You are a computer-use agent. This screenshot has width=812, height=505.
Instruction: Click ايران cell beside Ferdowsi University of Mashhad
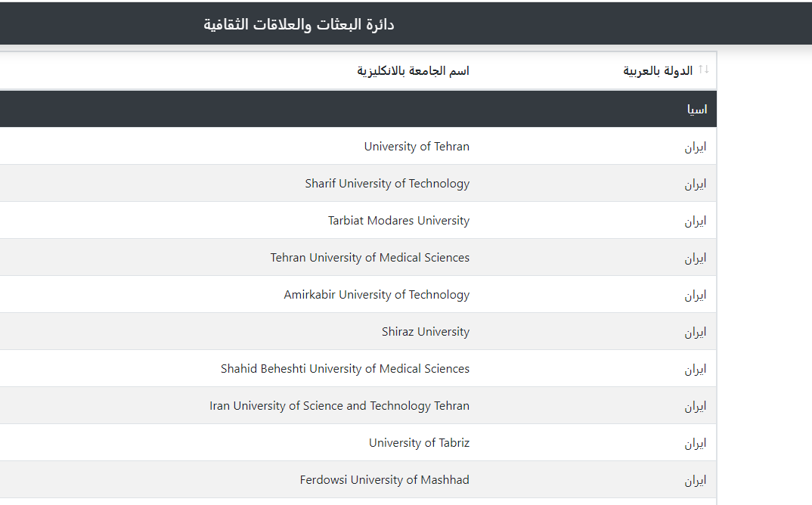pyautogui.click(x=695, y=480)
